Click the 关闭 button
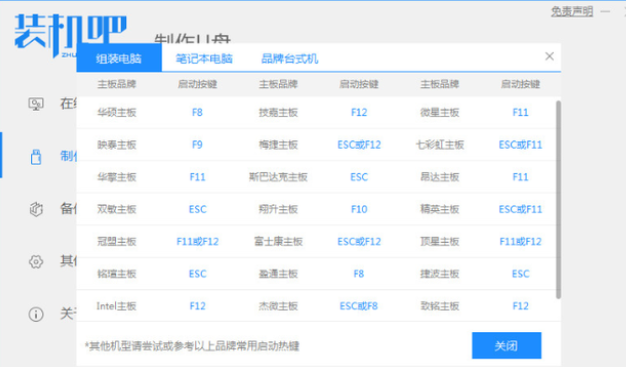 [x=506, y=345]
